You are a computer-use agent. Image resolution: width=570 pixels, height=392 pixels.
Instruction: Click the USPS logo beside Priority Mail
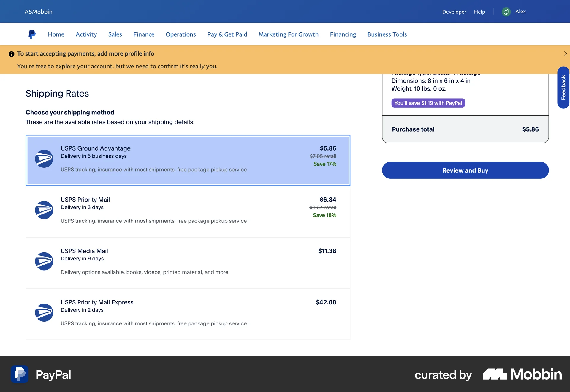pyautogui.click(x=44, y=210)
